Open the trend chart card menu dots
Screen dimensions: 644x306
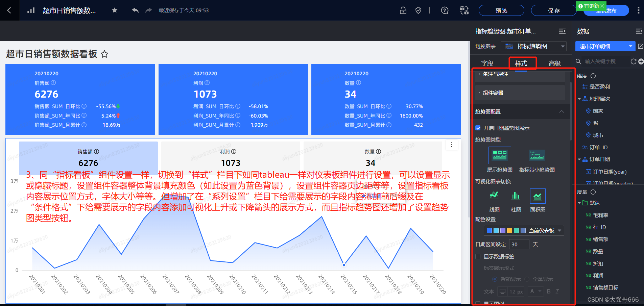pyautogui.click(x=452, y=145)
